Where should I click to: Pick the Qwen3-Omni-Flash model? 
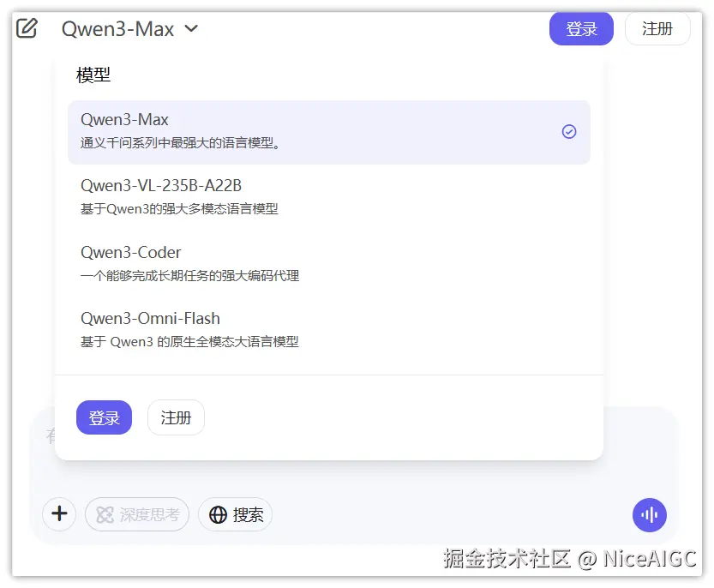(329, 329)
